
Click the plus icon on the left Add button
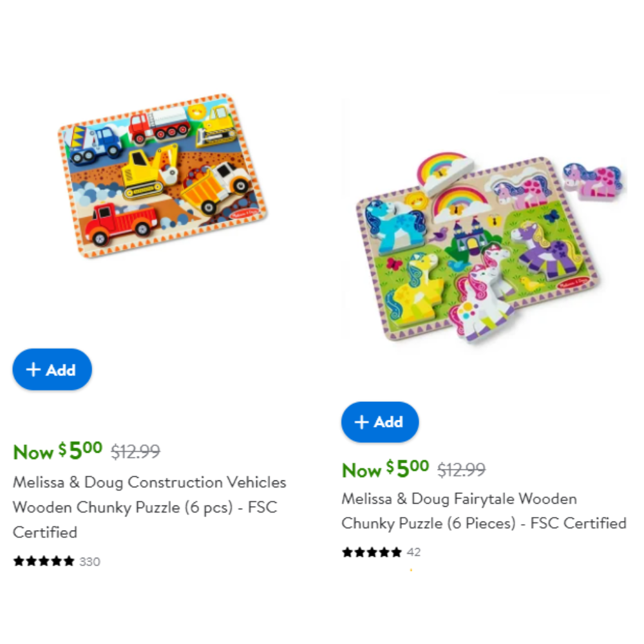pos(33,370)
